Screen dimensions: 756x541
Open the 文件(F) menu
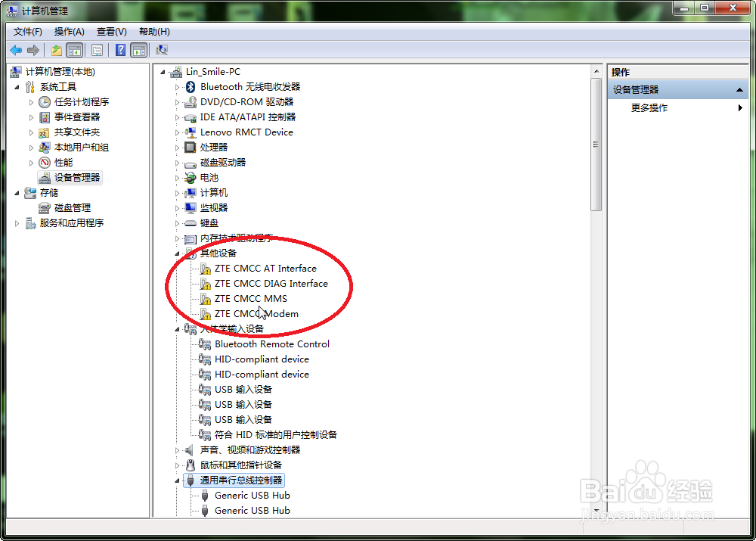(x=27, y=32)
